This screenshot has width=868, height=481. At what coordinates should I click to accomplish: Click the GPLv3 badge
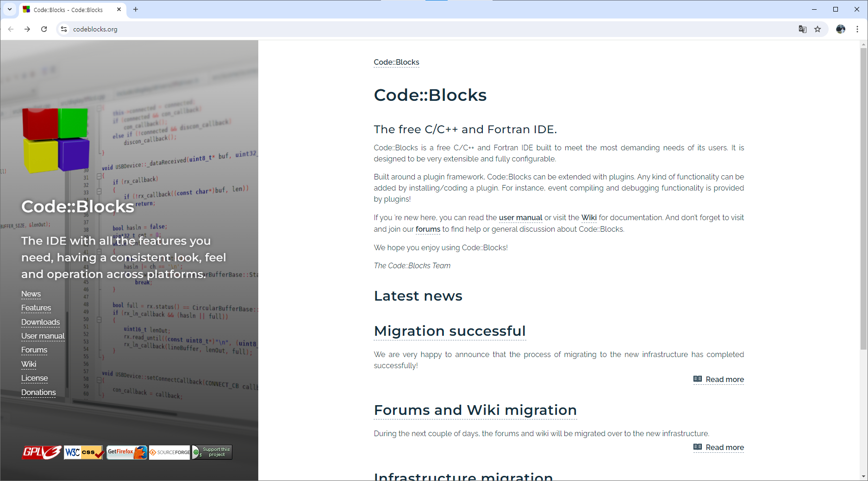click(42, 452)
